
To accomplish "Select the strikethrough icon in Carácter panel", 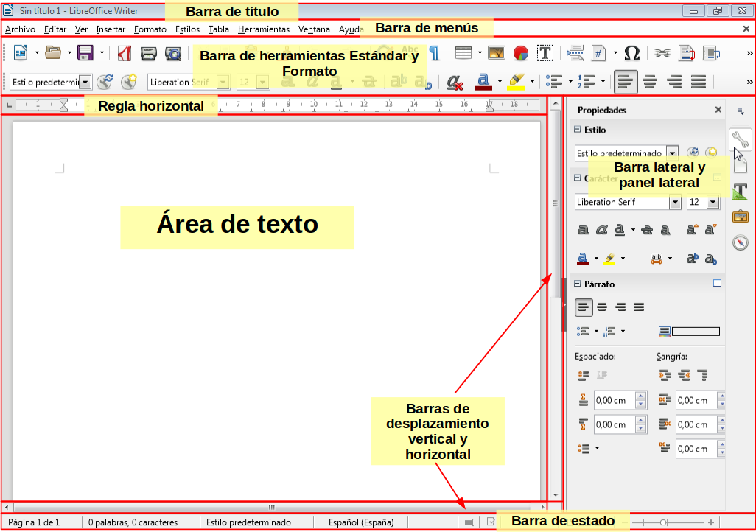I will click(x=648, y=230).
